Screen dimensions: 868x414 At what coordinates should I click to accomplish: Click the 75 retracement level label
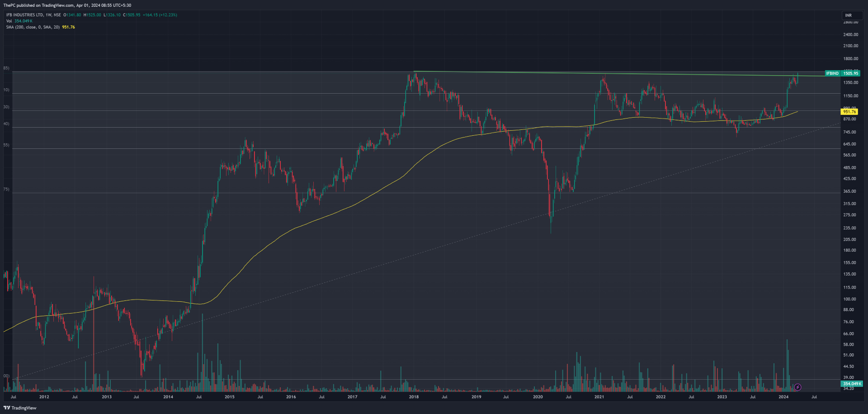click(x=6, y=189)
